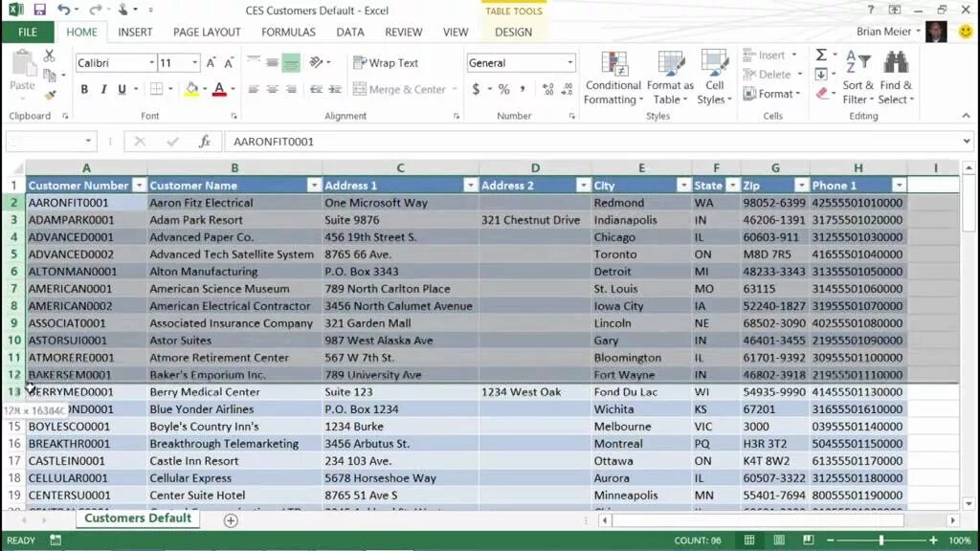Switch to the PAGE LAYOUT tab
The width and height of the screenshot is (980, 551).
pyautogui.click(x=207, y=32)
